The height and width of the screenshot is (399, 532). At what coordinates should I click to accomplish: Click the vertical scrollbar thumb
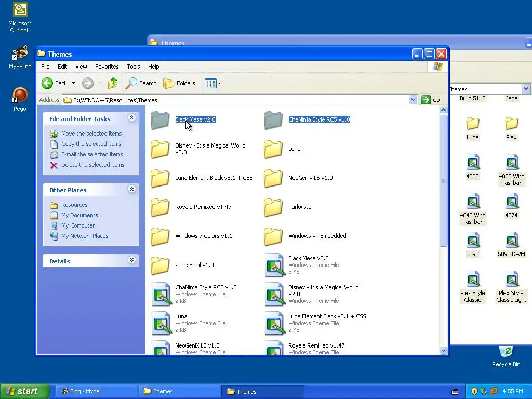click(443, 181)
